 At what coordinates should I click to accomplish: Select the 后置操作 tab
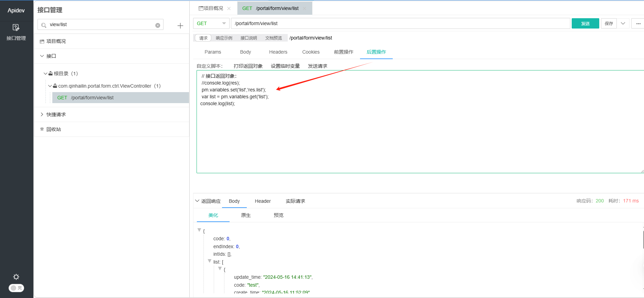click(x=376, y=52)
